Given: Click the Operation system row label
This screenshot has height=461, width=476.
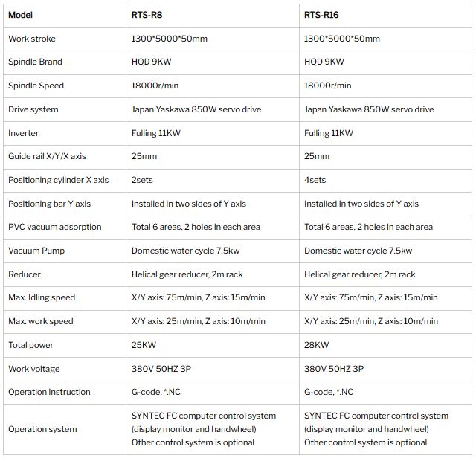Looking at the screenshot, I should click(42, 429).
